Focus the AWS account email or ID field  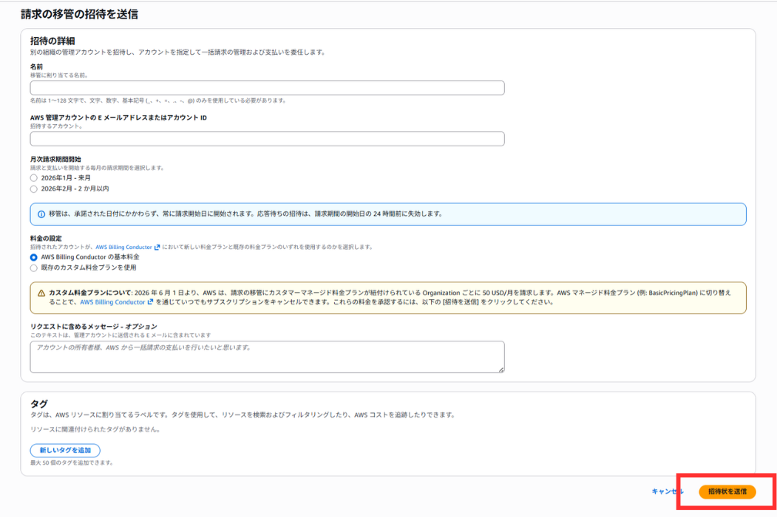point(267,139)
